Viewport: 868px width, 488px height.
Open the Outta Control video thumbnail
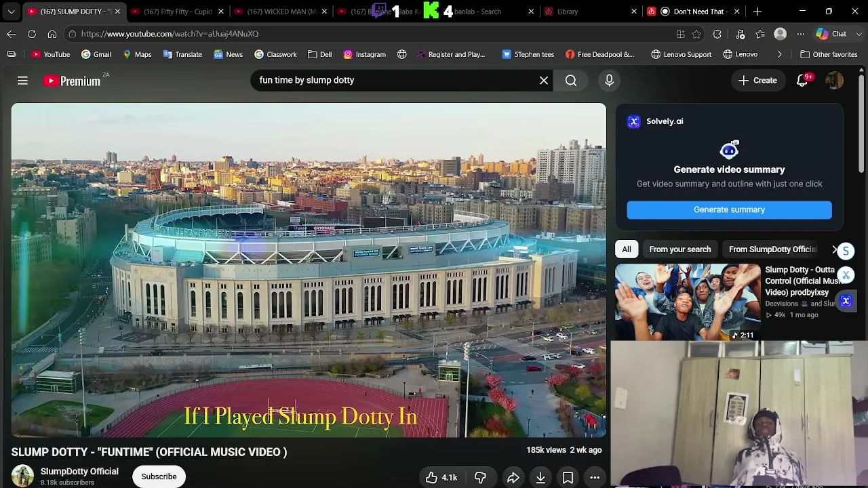click(688, 302)
